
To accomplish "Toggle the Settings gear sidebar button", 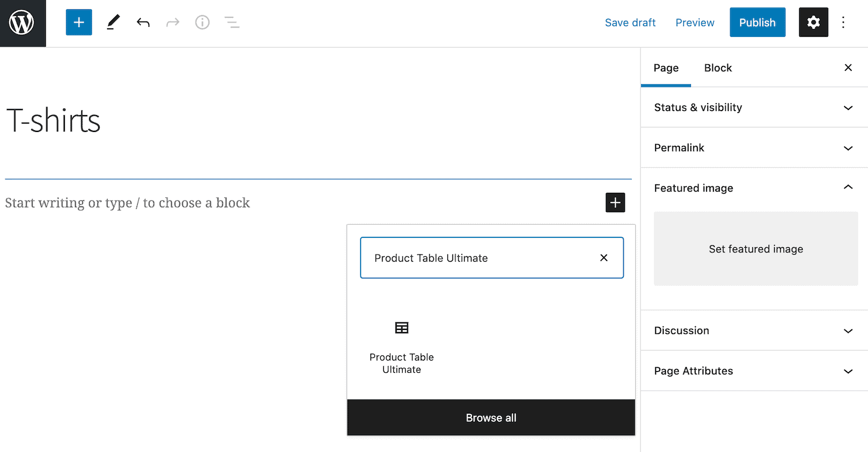I will pos(813,23).
